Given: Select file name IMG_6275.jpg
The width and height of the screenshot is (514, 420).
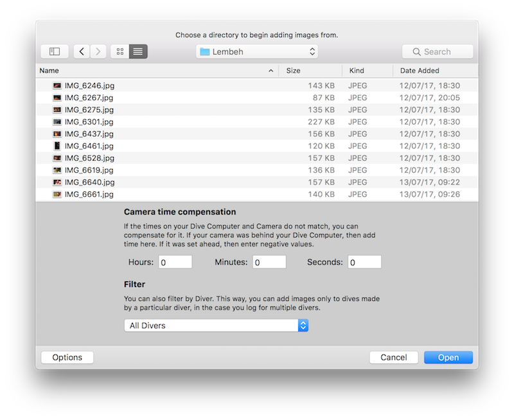Looking at the screenshot, I should (89, 110).
